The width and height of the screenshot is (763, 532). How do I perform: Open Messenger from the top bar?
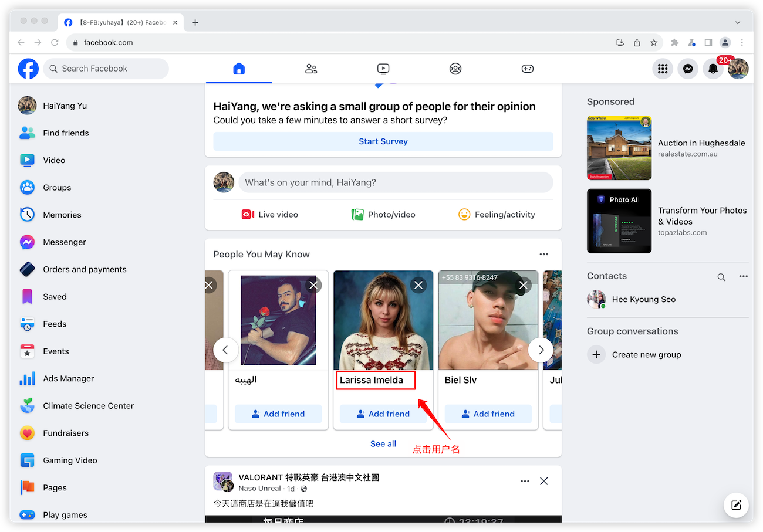pos(688,69)
